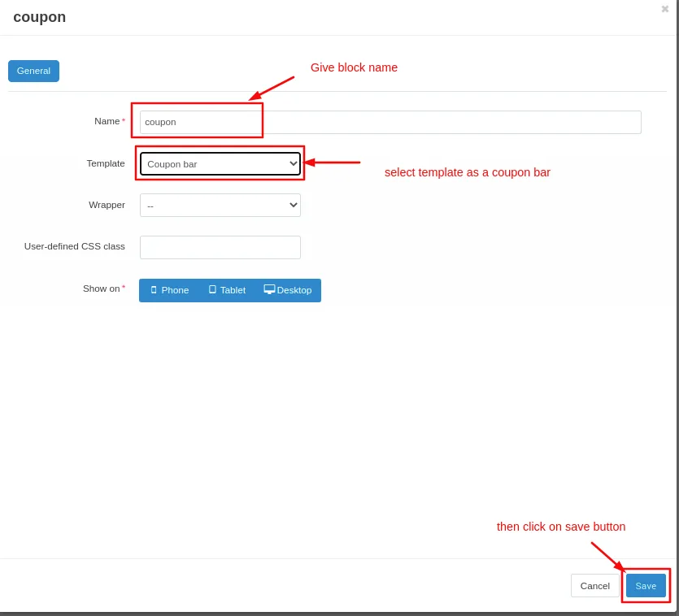The width and height of the screenshot is (679, 616).
Task: Toggle the Tablet show-on button
Action: (227, 290)
